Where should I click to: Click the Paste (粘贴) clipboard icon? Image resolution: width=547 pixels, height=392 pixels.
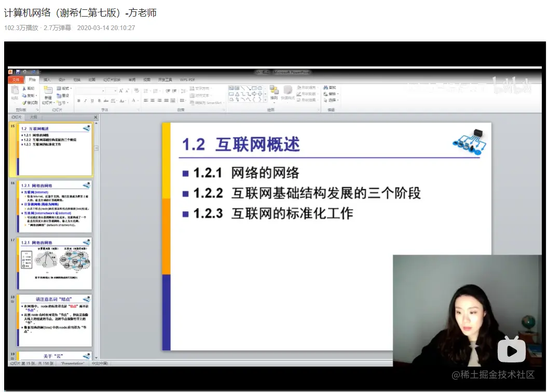(15, 90)
